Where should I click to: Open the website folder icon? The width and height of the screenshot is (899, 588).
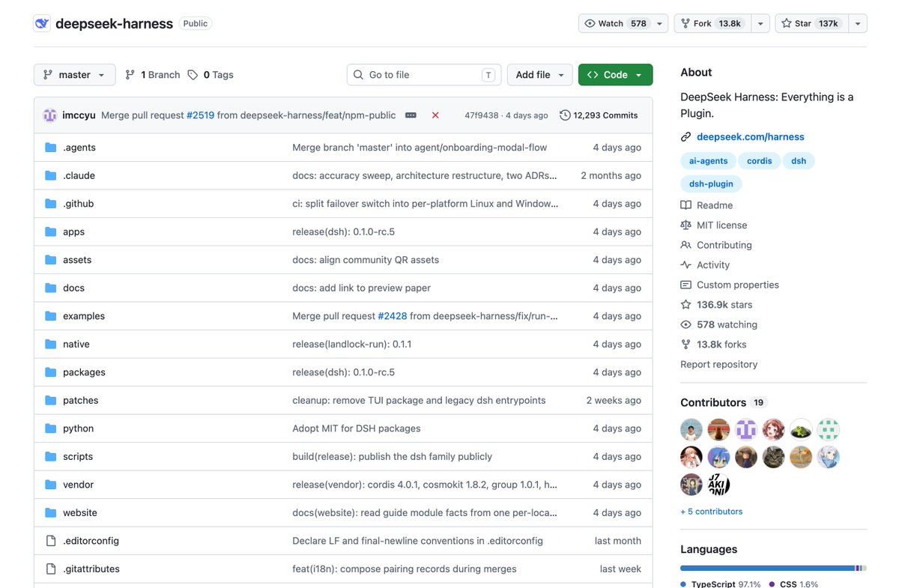point(51,512)
